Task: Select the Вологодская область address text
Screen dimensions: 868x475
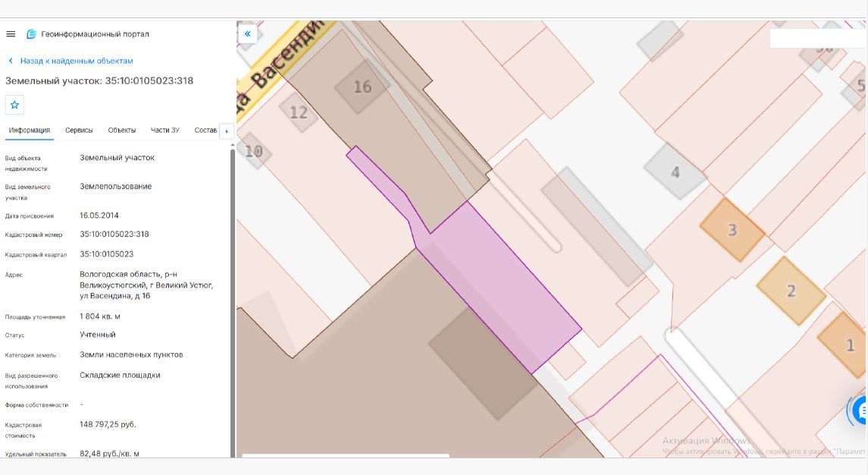Action: pyautogui.click(x=147, y=285)
